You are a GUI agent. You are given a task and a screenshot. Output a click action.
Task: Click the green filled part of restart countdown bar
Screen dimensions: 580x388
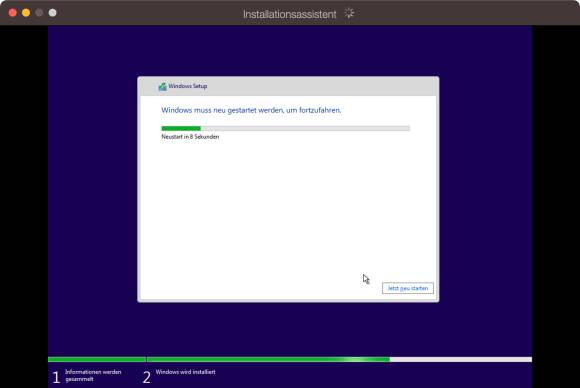[x=181, y=128]
